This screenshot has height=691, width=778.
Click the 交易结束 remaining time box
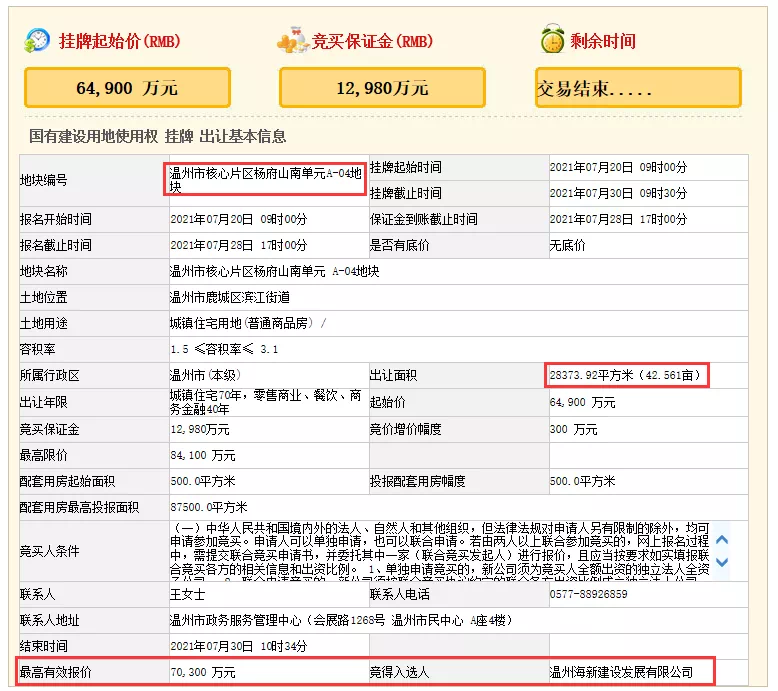pos(638,88)
